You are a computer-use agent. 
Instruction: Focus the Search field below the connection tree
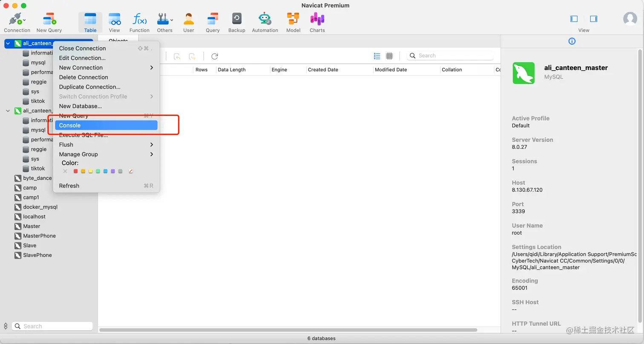(x=52, y=326)
